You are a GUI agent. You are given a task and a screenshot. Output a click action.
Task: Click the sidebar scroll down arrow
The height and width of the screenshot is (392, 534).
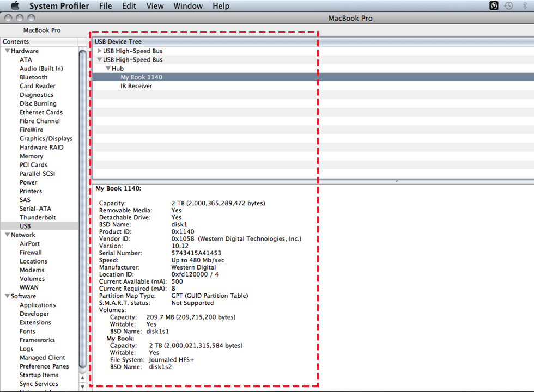tap(82, 387)
